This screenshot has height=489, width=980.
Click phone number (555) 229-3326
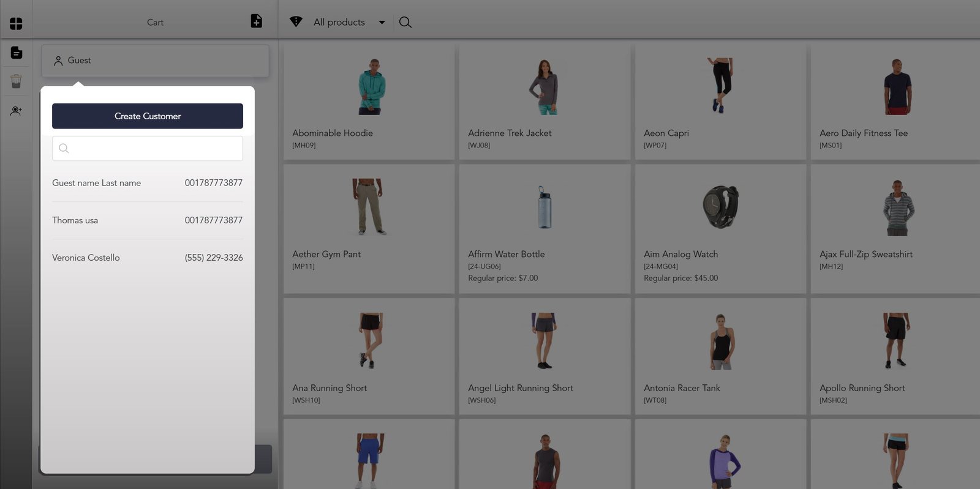(214, 258)
